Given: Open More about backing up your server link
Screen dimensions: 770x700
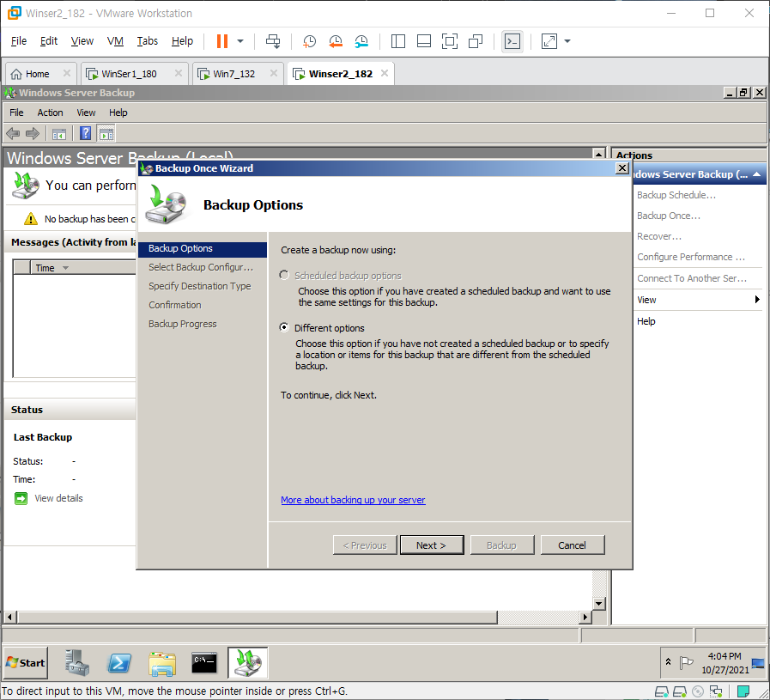Looking at the screenshot, I should [x=353, y=500].
